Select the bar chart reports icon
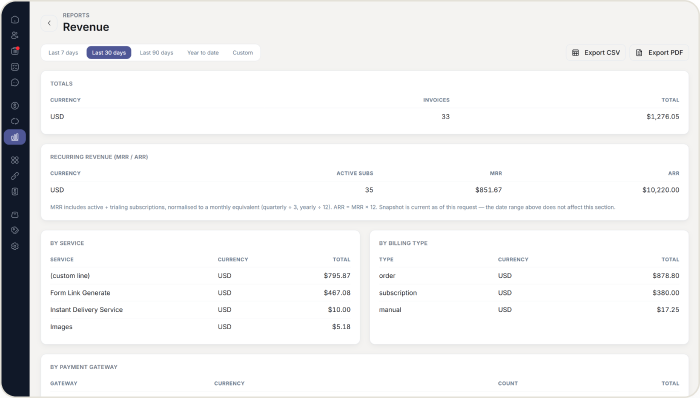The image size is (700, 398). [15, 137]
